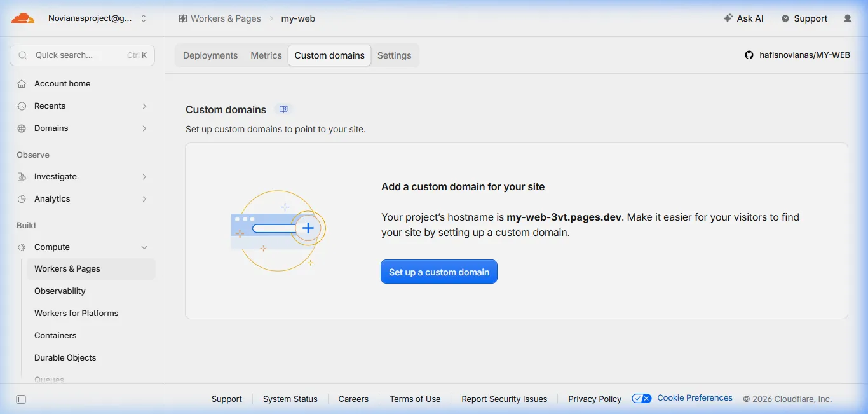Switch to the Deployments tab
The height and width of the screenshot is (414, 868).
(x=210, y=55)
